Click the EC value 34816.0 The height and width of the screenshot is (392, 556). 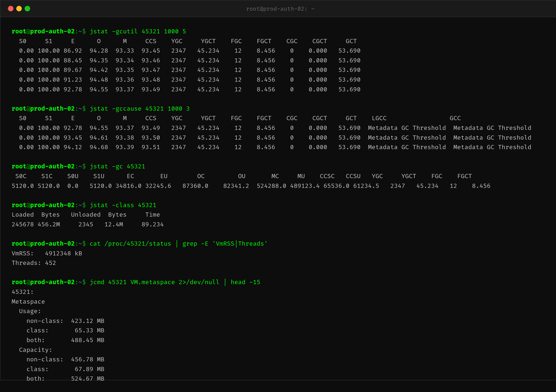128,186
